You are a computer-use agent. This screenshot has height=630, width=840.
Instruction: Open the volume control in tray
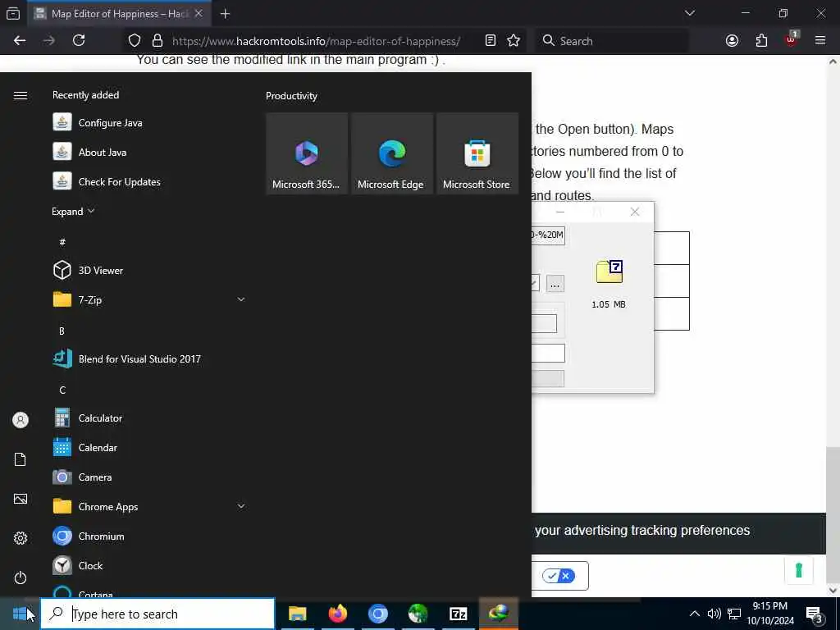714,614
